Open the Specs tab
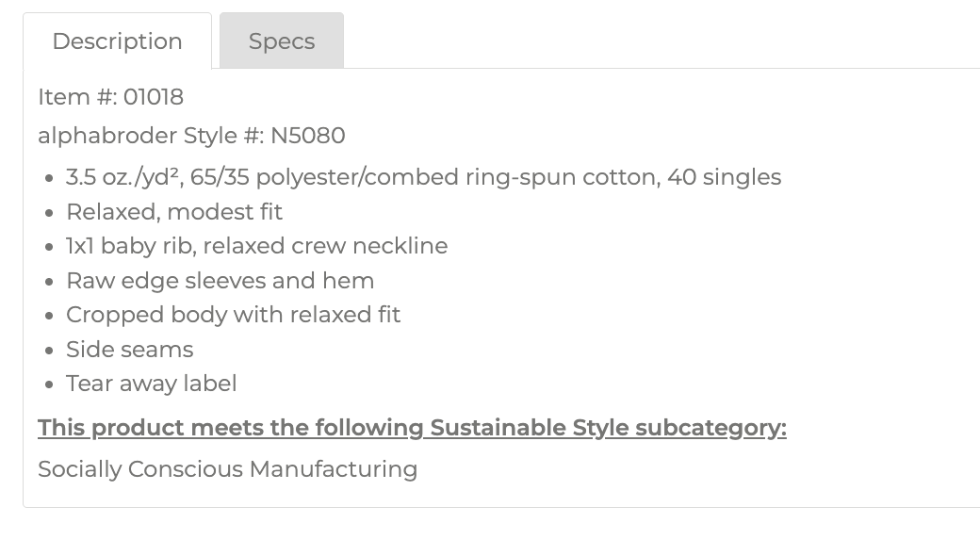The width and height of the screenshot is (980, 556). point(281,41)
